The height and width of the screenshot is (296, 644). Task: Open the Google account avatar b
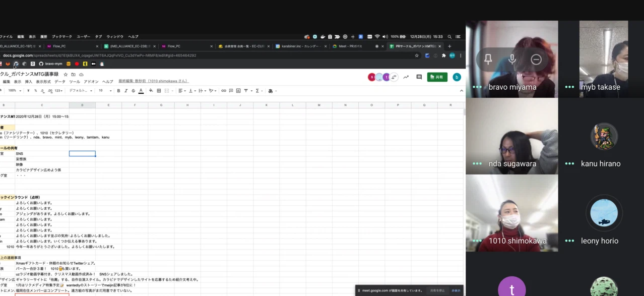point(457,77)
